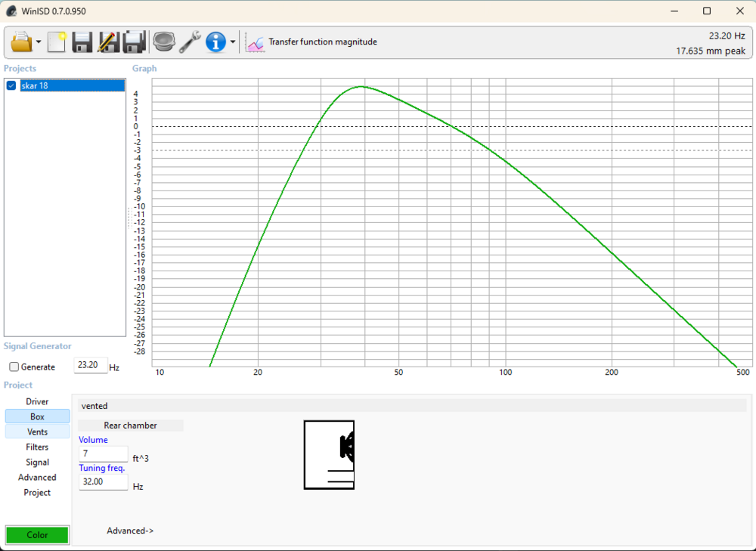Click the blue info icon
The image size is (756, 551).
click(215, 42)
